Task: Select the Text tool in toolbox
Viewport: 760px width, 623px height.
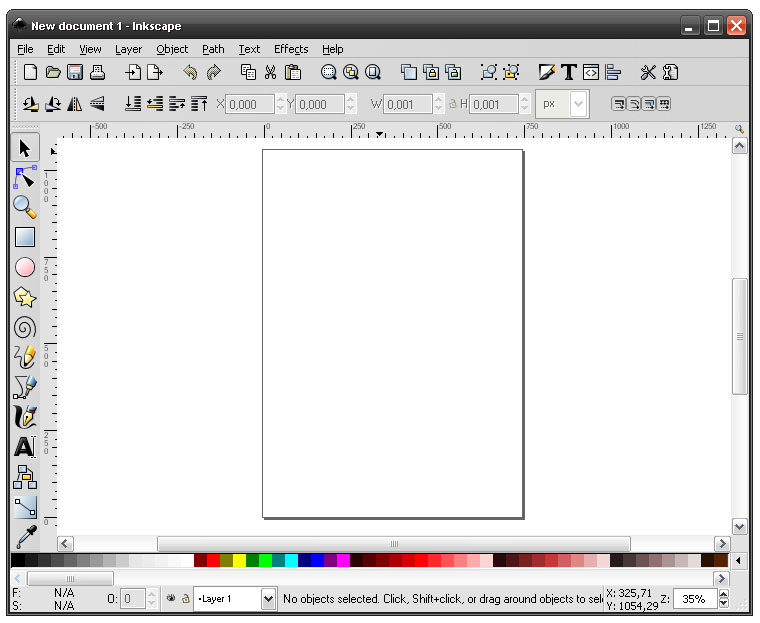Action: 25,447
